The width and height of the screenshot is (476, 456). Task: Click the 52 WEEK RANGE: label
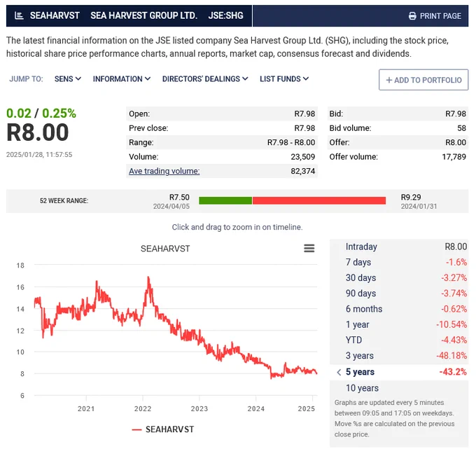[x=64, y=201]
